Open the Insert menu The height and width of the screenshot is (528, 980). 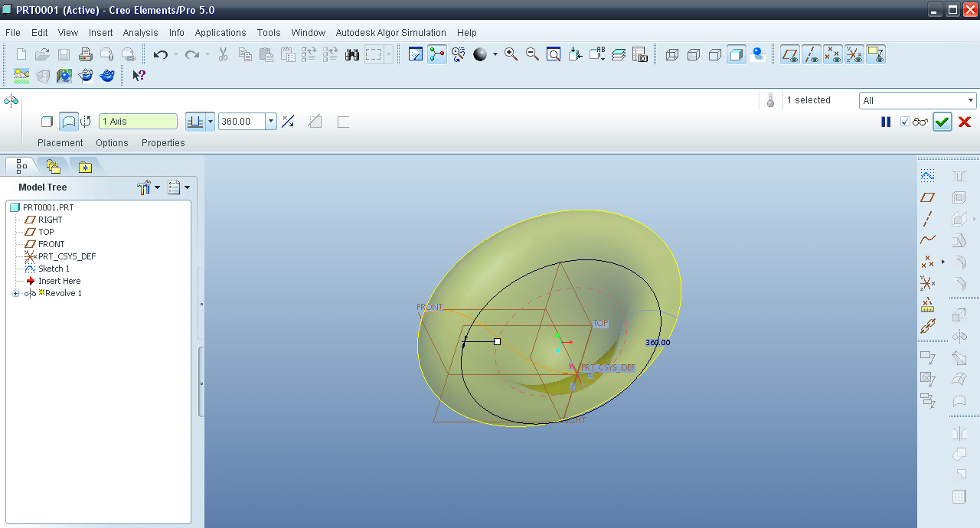click(101, 33)
